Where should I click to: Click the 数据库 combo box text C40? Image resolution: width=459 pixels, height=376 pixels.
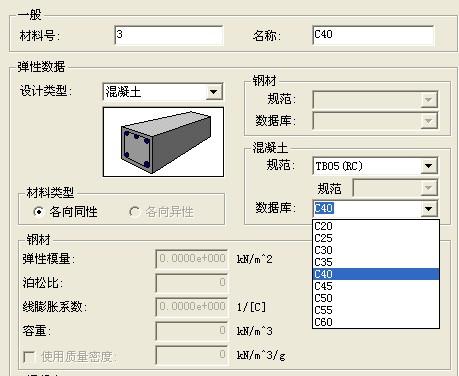324,208
